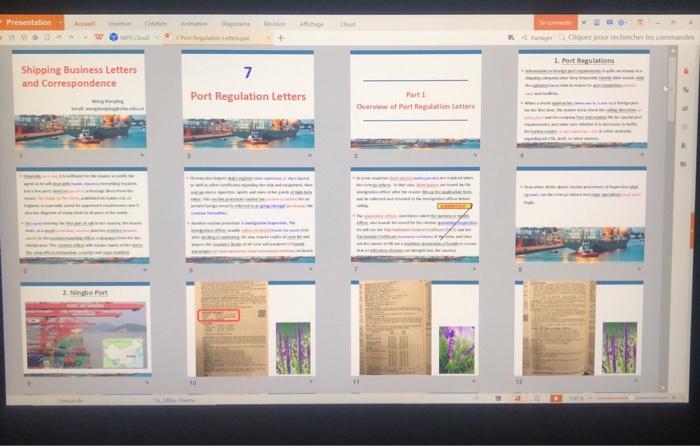Click the reading view icon in status bar
Screen dimensions: 700x446
[x=538, y=398]
